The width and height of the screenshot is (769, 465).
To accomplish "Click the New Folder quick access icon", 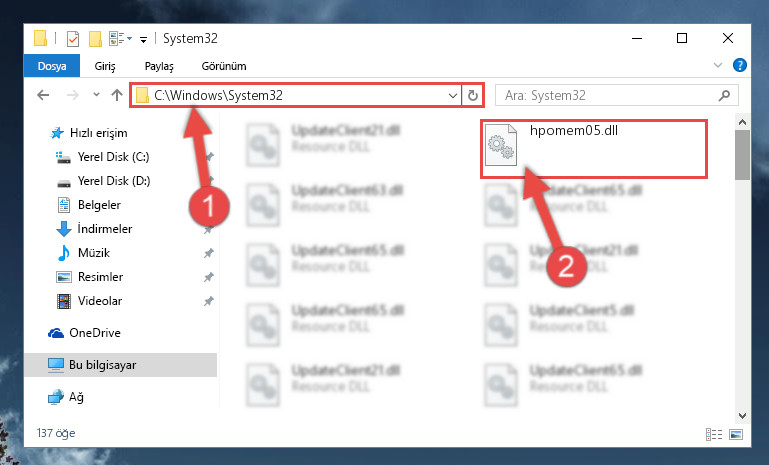I will click(x=95, y=38).
